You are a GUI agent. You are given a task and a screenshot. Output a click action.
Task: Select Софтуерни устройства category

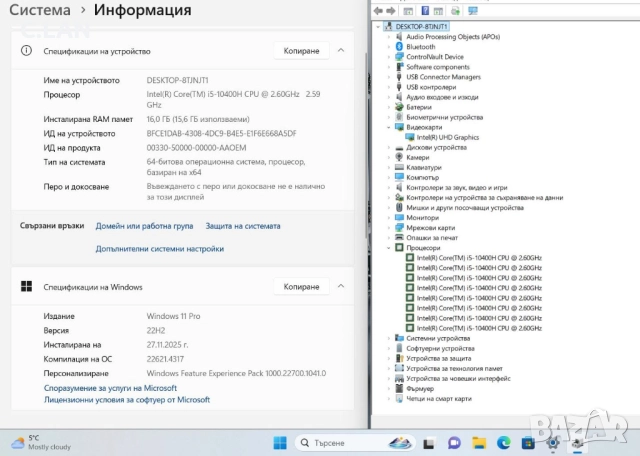(440, 348)
